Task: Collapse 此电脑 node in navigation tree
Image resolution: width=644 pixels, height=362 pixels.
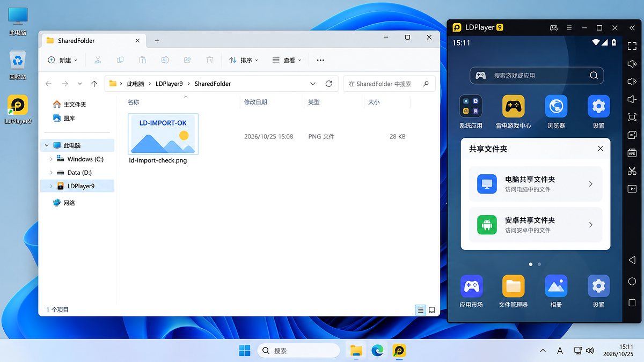Action: (47, 145)
